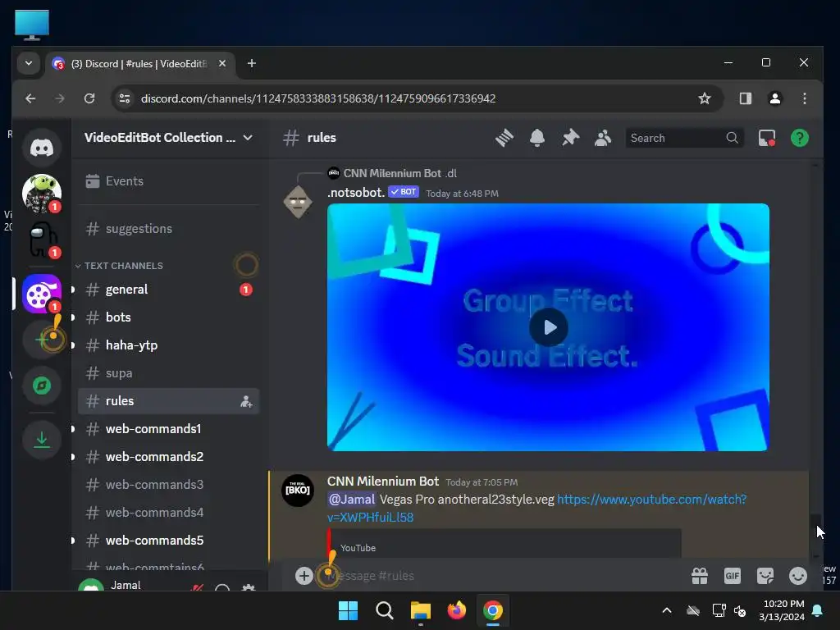Open the web-commands2 channel
Viewport: 840px width, 630px height.
click(x=169, y=456)
